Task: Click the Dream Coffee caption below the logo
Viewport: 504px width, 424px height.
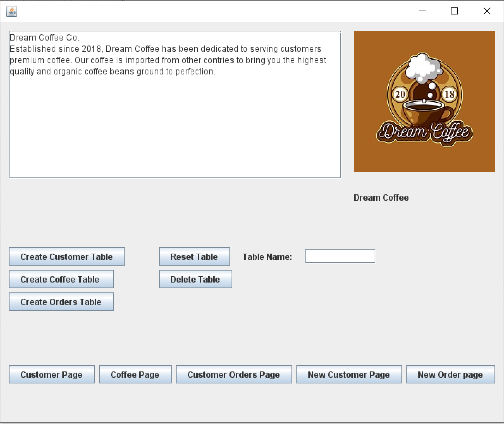Action: [381, 198]
